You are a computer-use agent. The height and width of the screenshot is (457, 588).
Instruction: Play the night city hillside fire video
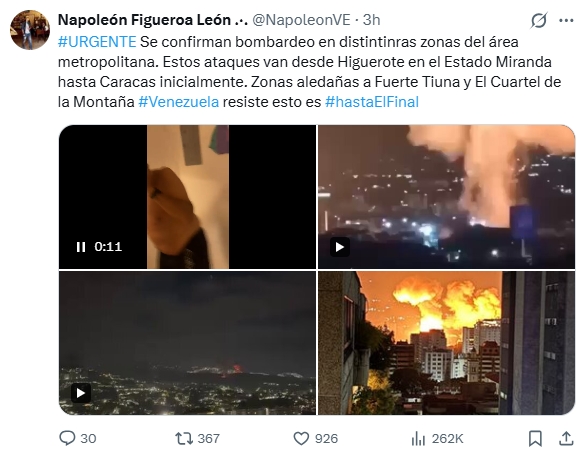[81, 393]
